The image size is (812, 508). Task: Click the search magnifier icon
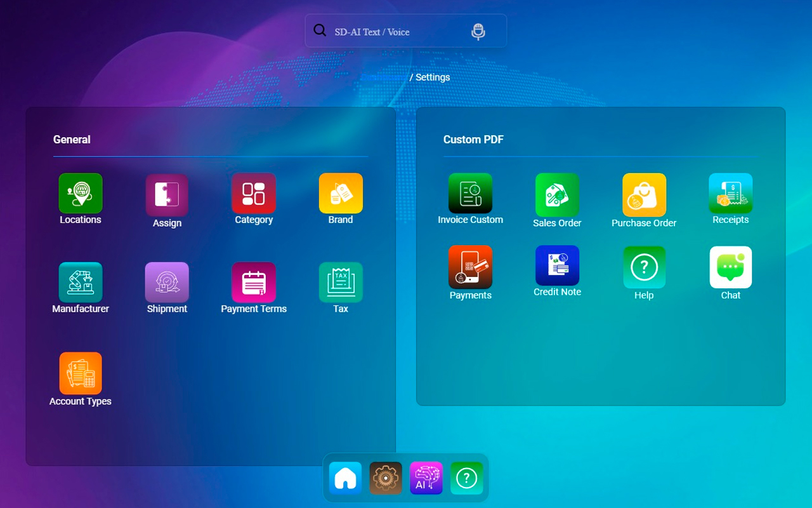click(320, 30)
